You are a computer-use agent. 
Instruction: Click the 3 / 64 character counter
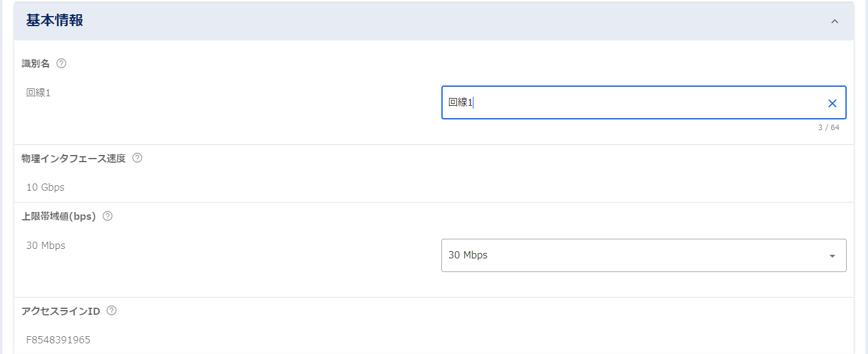pyautogui.click(x=828, y=128)
